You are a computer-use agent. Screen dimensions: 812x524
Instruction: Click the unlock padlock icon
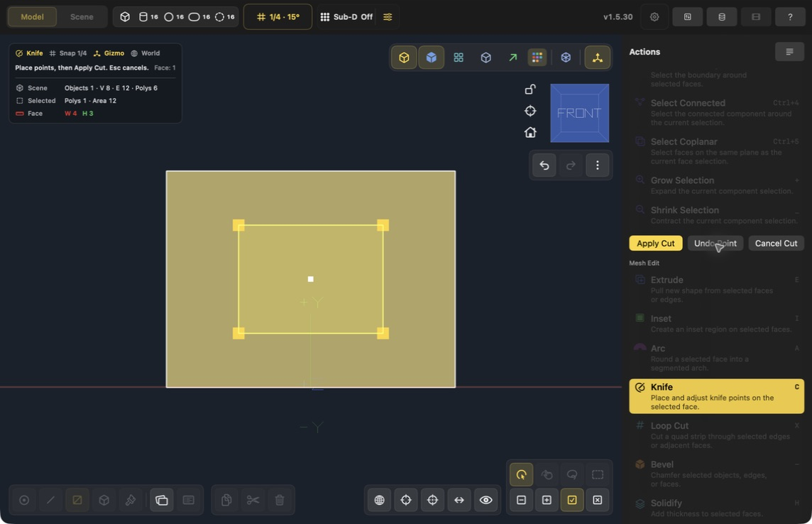coord(530,89)
